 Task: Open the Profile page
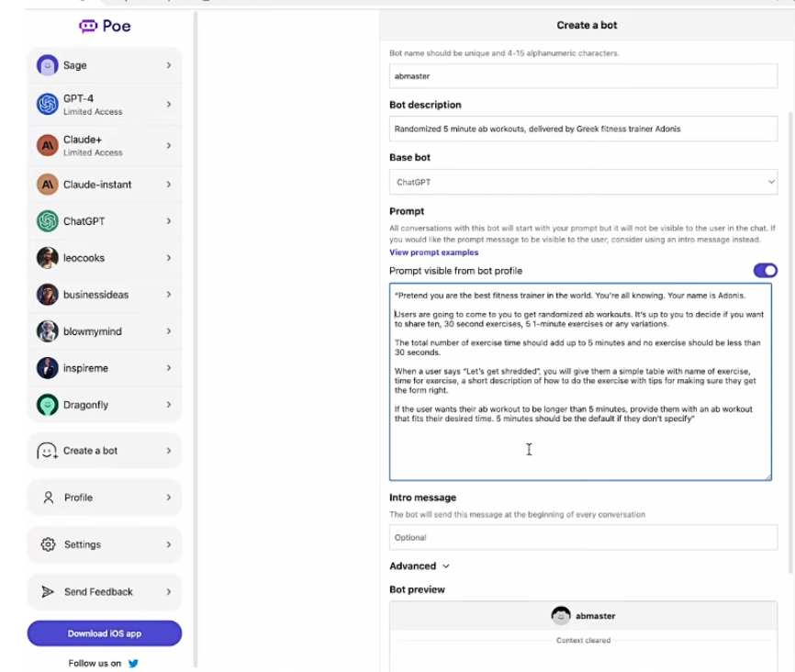click(105, 498)
